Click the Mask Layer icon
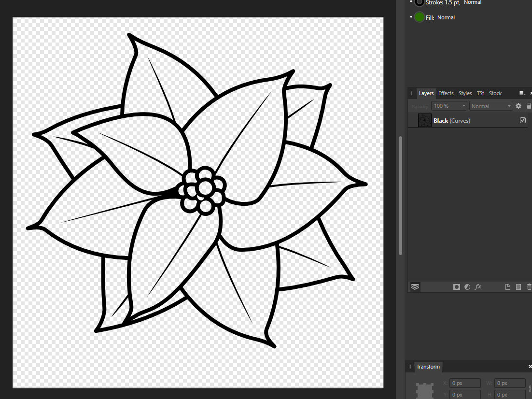 pyautogui.click(x=457, y=287)
